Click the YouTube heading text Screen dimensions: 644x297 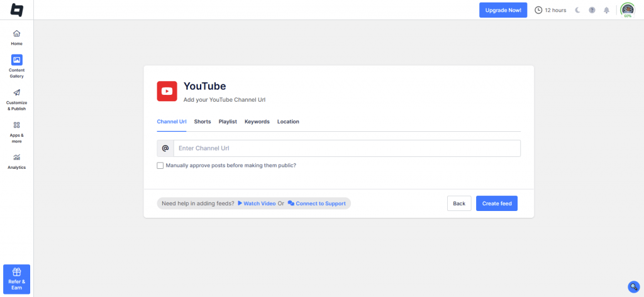coord(204,87)
